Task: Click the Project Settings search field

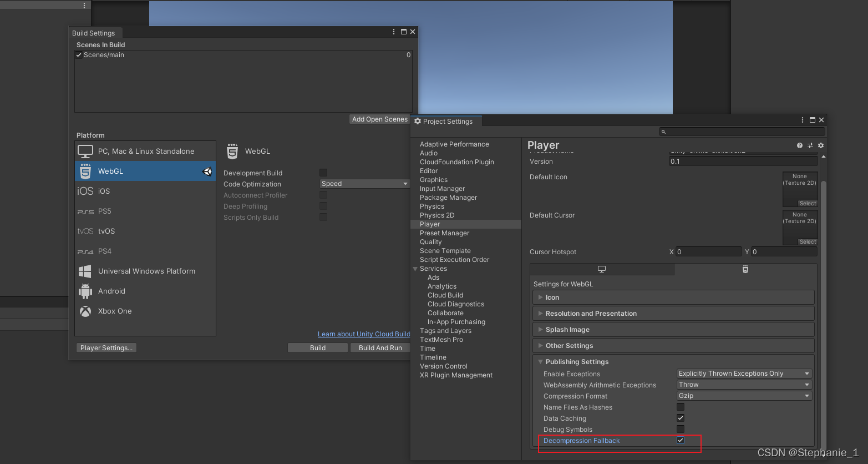Action: [x=742, y=132]
